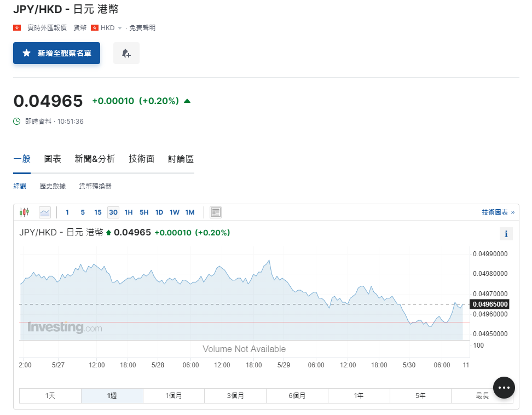Click the chart info icon
Screen dimensions: 532x415
point(506,234)
